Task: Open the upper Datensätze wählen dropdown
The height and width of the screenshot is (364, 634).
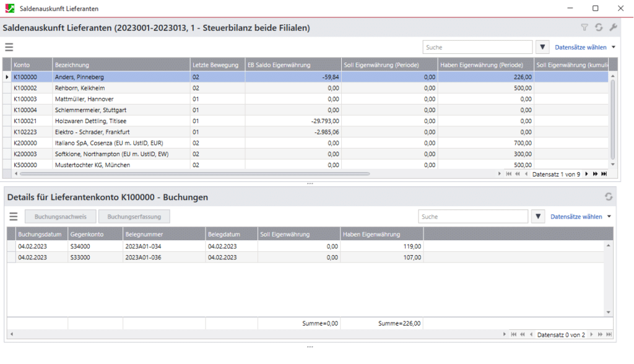Action: pos(585,47)
